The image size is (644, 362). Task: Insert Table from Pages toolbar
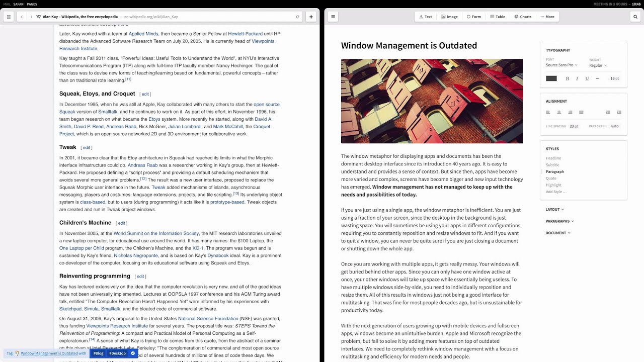pyautogui.click(x=498, y=17)
